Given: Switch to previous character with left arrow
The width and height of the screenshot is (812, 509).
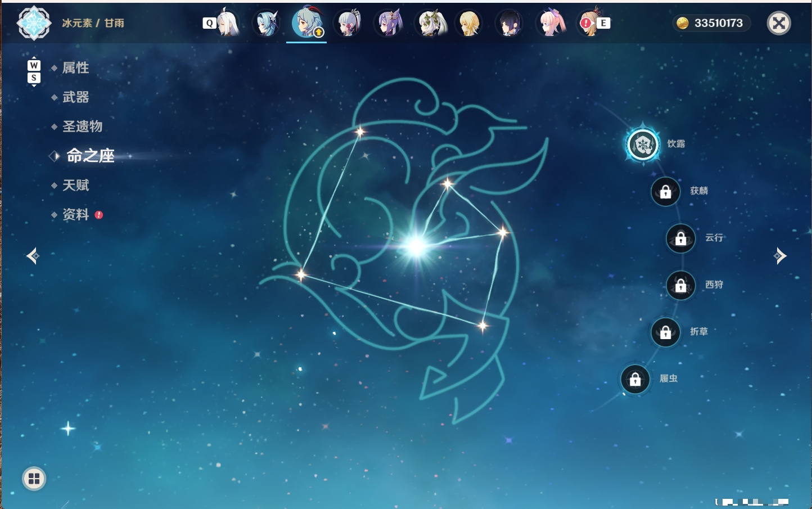Looking at the screenshot, I should 33,256.
